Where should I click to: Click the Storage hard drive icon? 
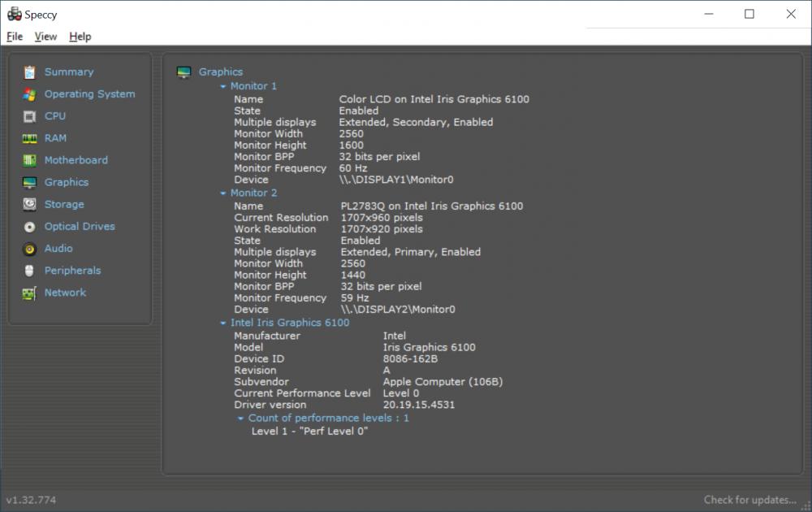pyautogui.click(x=29, y=204)
